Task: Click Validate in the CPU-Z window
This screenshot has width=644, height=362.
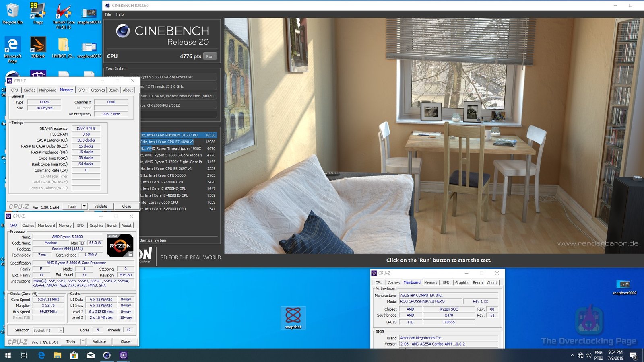Action: [99, 341]
